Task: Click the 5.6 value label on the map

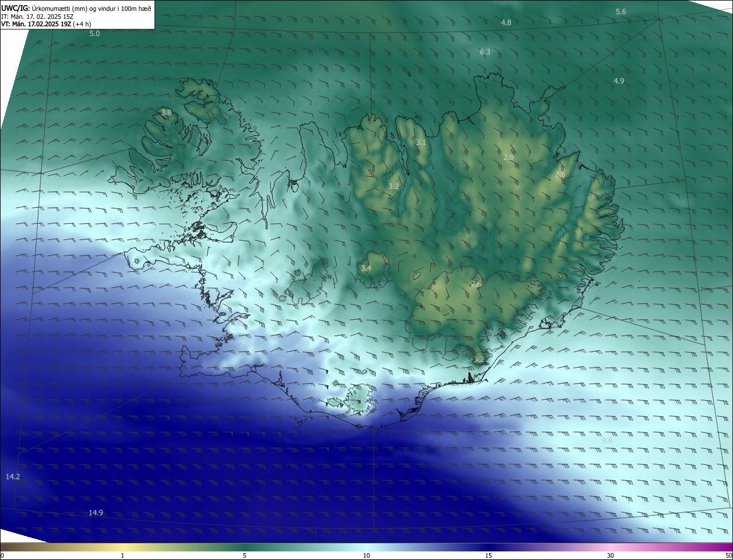Action: pos(621,12)
